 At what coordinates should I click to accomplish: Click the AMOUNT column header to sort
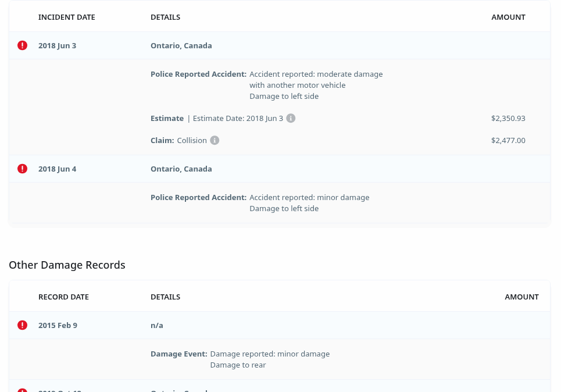coord(508,17)
